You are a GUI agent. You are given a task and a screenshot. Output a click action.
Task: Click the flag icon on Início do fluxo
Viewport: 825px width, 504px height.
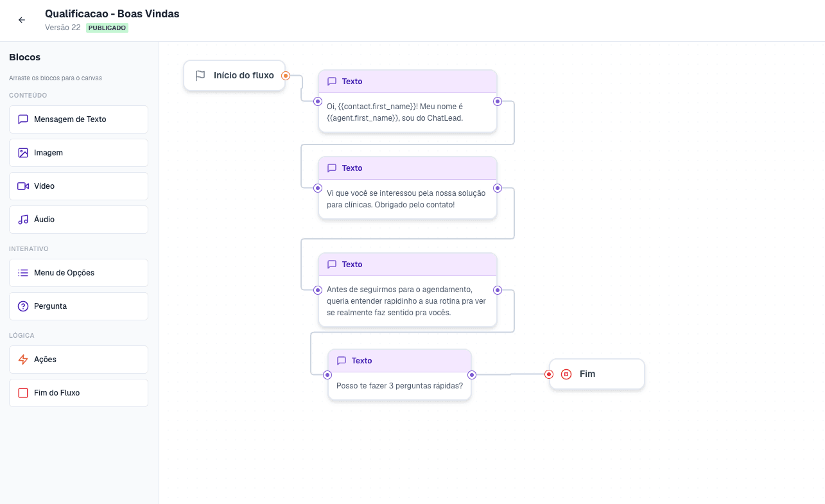click(x=200, y=76)
